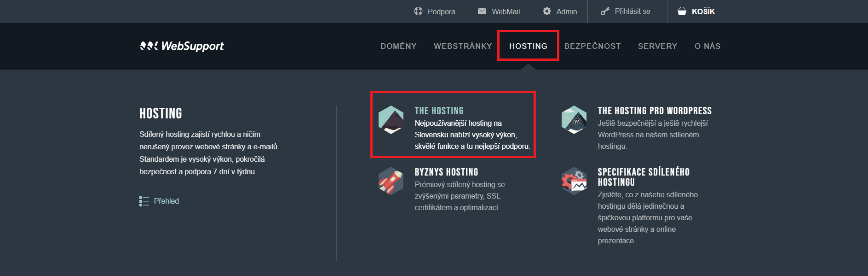Click the Podpora lifebuoy icon
Screen dimensions: 868x276
pyautogui.click(x=418, y=11)
